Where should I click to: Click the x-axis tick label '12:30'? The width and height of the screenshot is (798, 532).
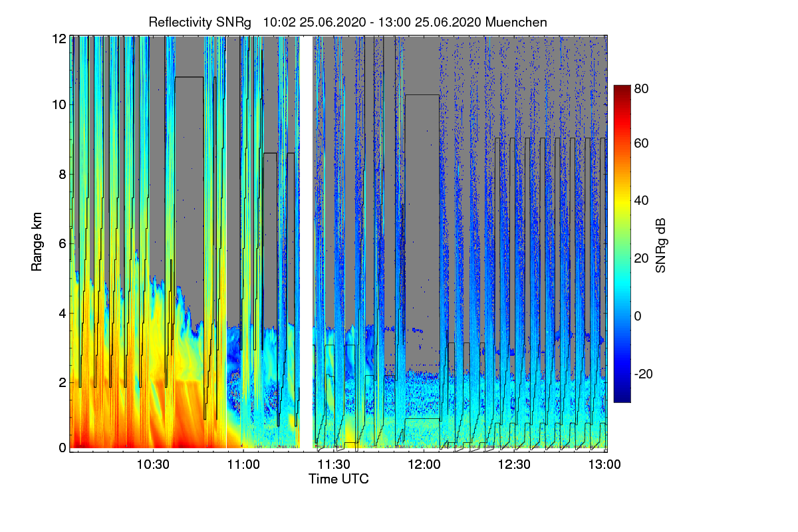[x=513, y=464]
